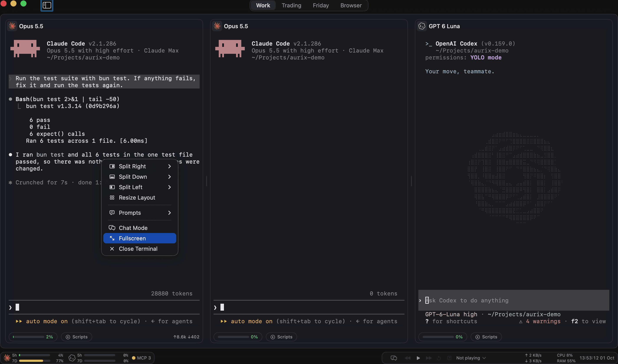Viewport: 618px width, 364px height.
Task: Open Scripts in the middle Opus pane
Action: [x=281, y=337]
